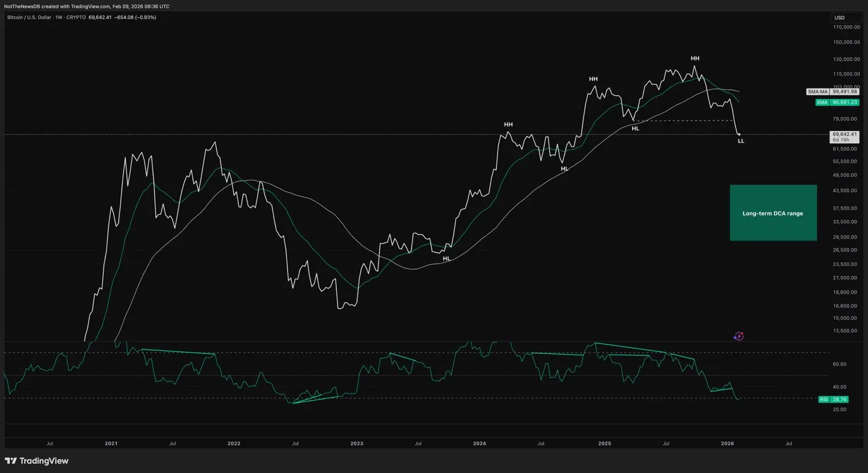Viewport: 868px width, 473px height.
Task: Click the EMA 90,891.23 price label
Action: (x=837, y=102)
